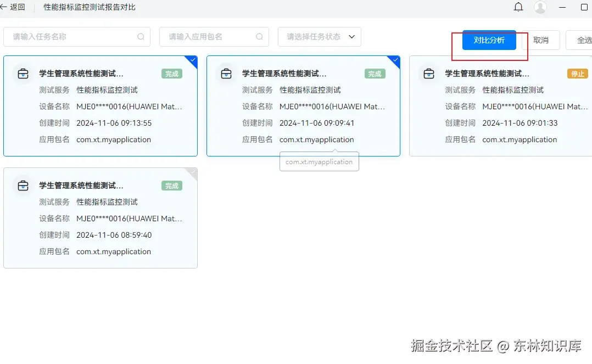Open the notification bell

pos(518,7)
